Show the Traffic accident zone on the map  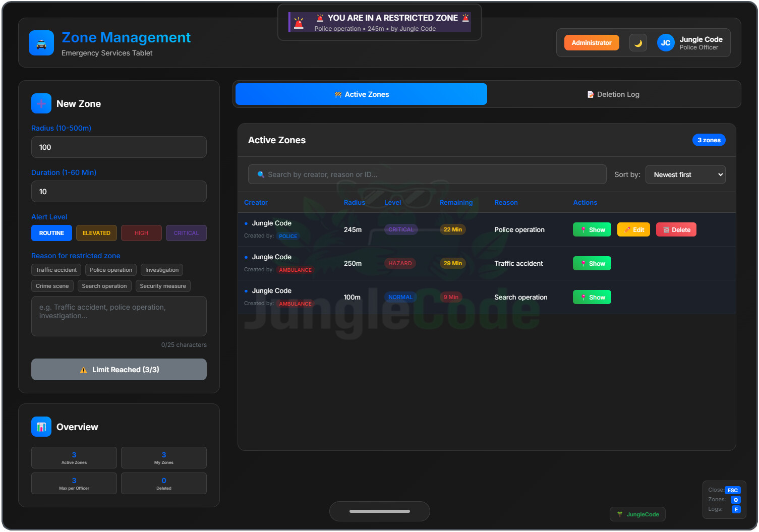(592, 263)
